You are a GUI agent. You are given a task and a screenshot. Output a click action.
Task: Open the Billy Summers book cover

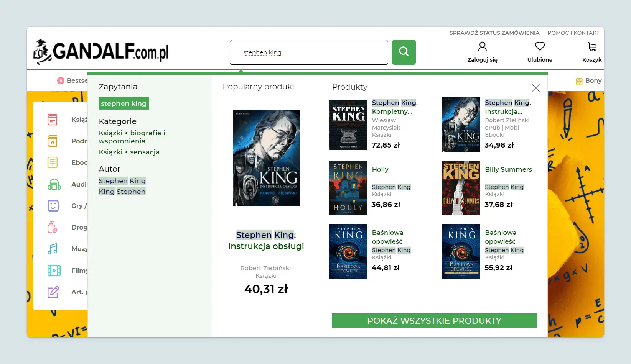tap(461, 188)
